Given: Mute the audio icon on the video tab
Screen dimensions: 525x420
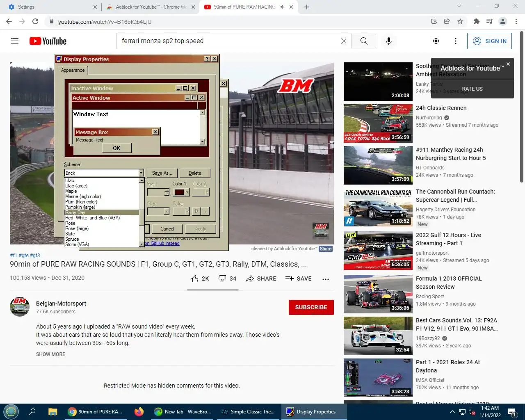Looking at the screenshot, I should (x=282, y=7).
